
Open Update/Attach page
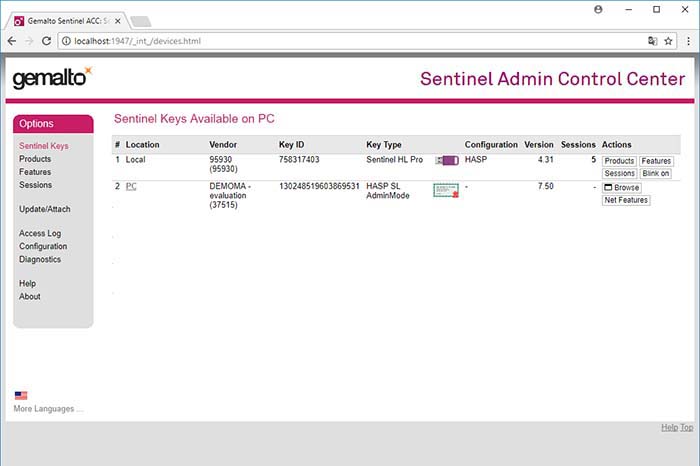(45, 209)
